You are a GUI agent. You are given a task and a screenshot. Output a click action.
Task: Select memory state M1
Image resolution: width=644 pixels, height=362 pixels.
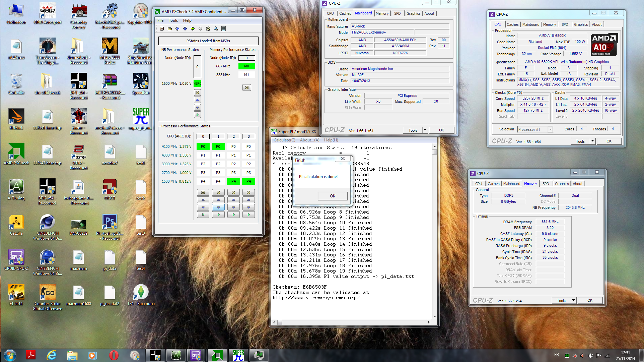[x=246, y=75]
